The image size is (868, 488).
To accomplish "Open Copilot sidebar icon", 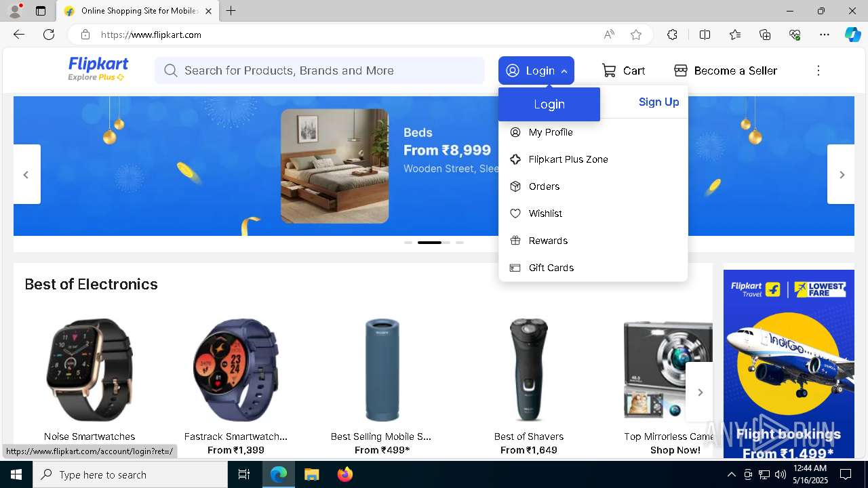I will [852, 35].
